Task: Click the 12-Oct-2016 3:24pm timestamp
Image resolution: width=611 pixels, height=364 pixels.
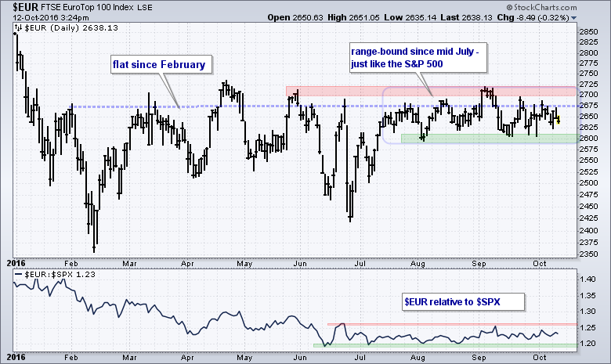Action: click(51, 18)
